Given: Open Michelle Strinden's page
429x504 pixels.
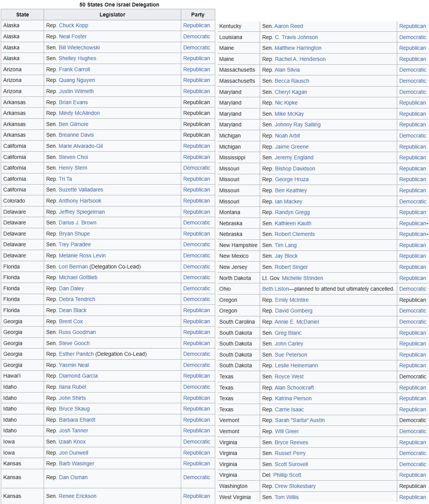Looking at the screenshot, I should [x=303, y=278].
